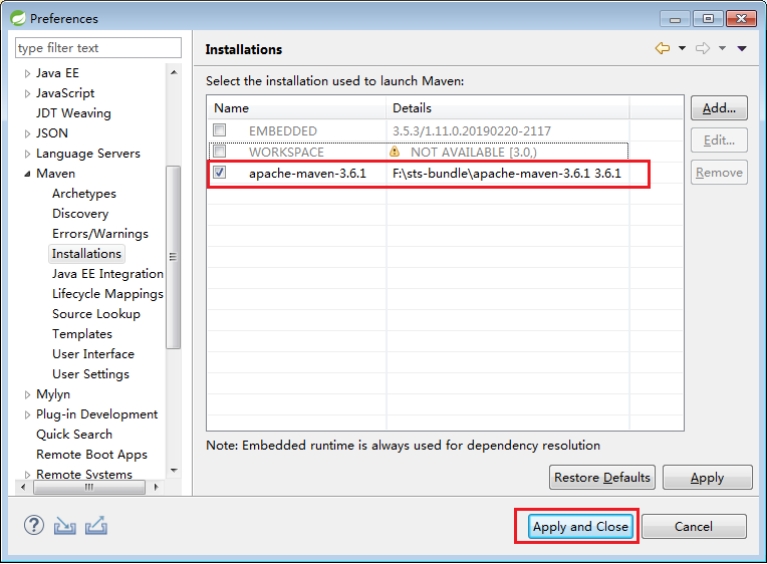Open the Errors/Warnings preference page
Image resolution: width=767 pixels, height=564 pixels.
click(100, 233)
